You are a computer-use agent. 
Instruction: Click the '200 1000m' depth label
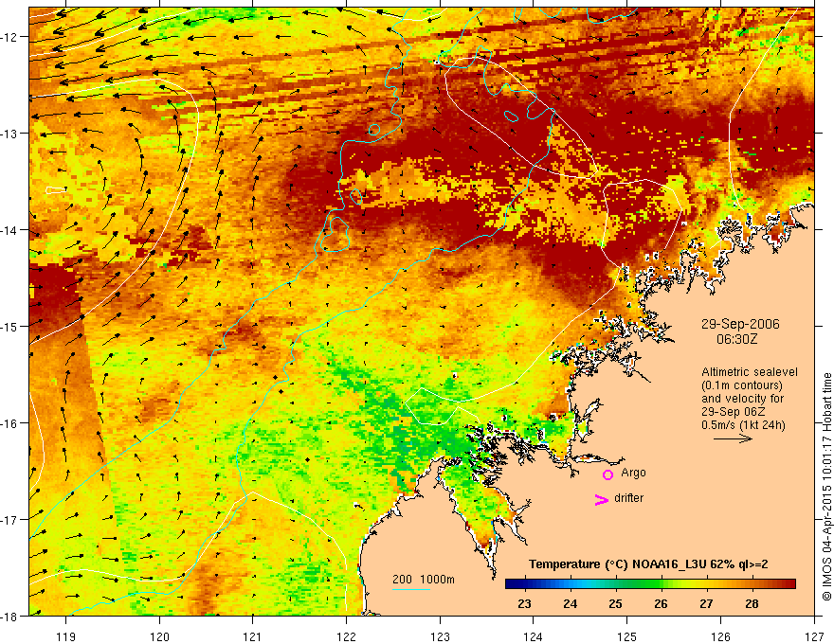point(424,580)
